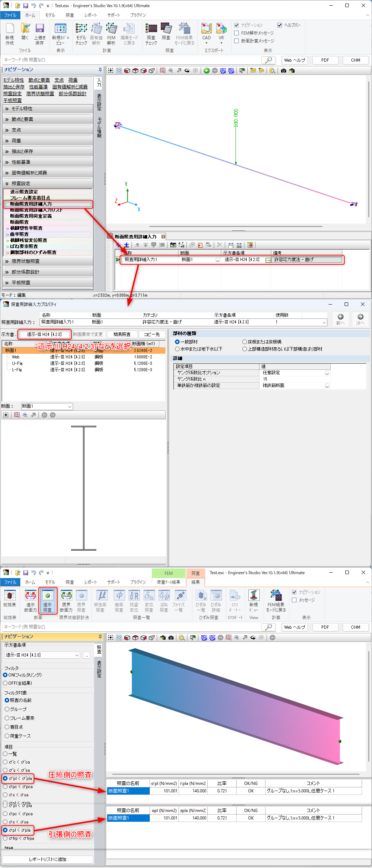The image size is (372, 868).
Task: Click the 道示断面力 icon
Action: click(x=31, y=601)
